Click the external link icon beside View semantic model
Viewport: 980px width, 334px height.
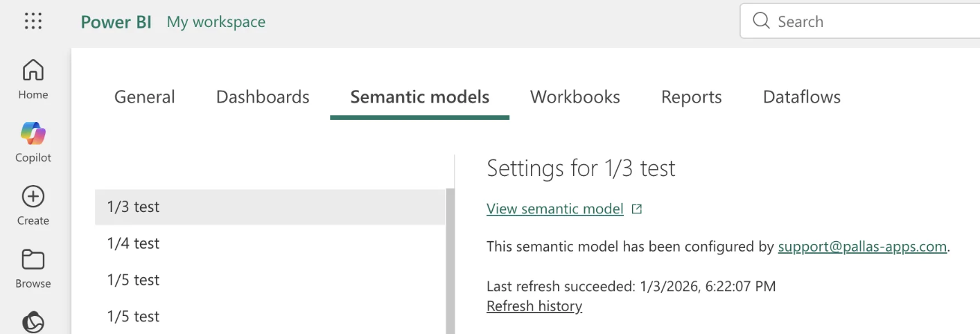[x=637, y=209]
